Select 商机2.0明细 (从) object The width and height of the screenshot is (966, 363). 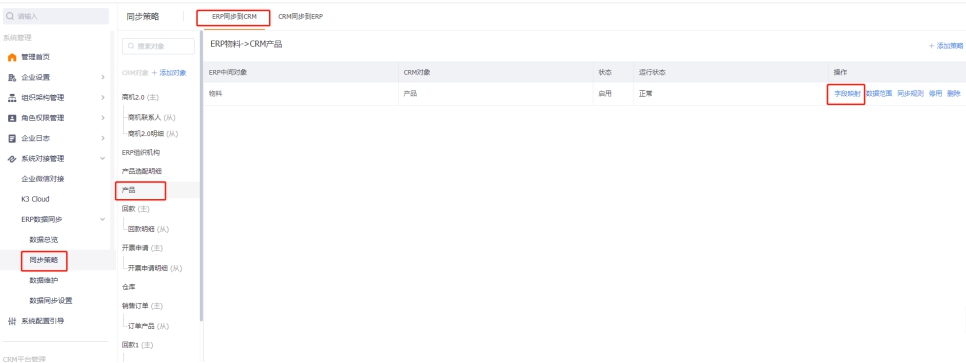coord(153,133)
